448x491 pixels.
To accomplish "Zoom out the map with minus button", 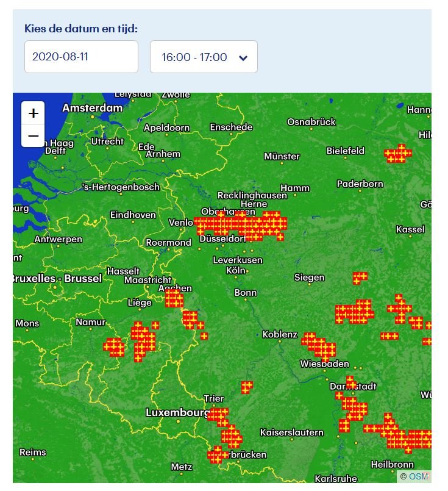I will 33,135.
